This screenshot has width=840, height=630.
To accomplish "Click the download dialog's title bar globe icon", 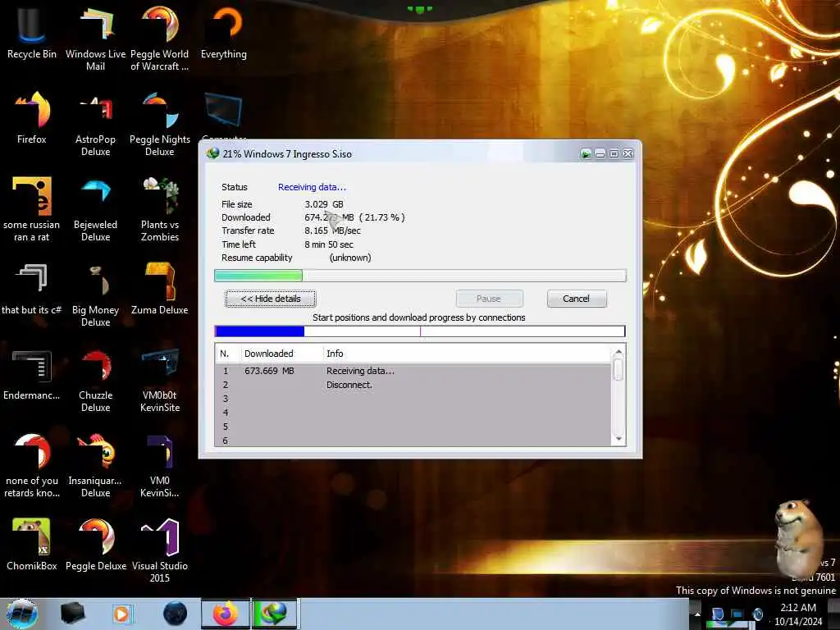I will [x=212, y=153].
